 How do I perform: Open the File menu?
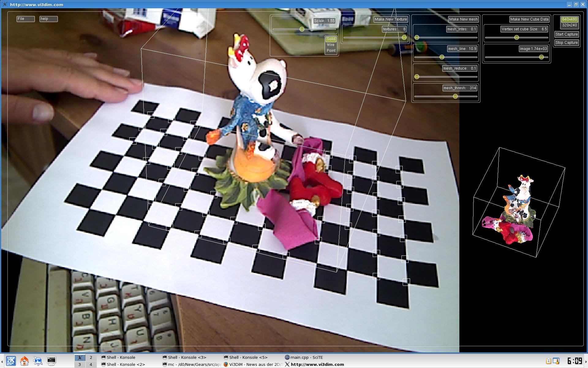(x=25, y=19)
